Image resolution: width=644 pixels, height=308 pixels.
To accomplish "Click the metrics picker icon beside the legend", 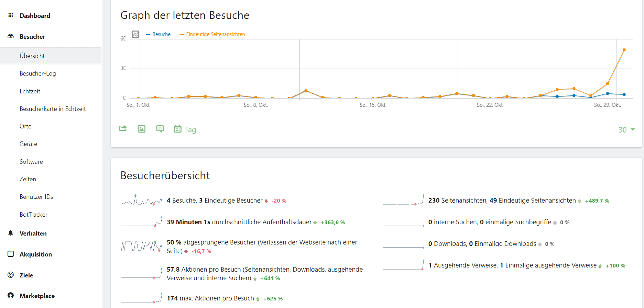I will 135,34.
